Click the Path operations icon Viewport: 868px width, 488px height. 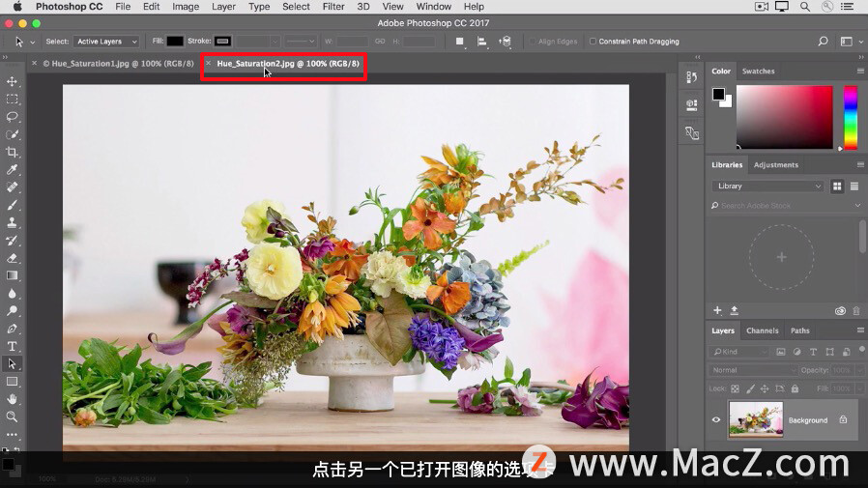[x=459, y=42]
